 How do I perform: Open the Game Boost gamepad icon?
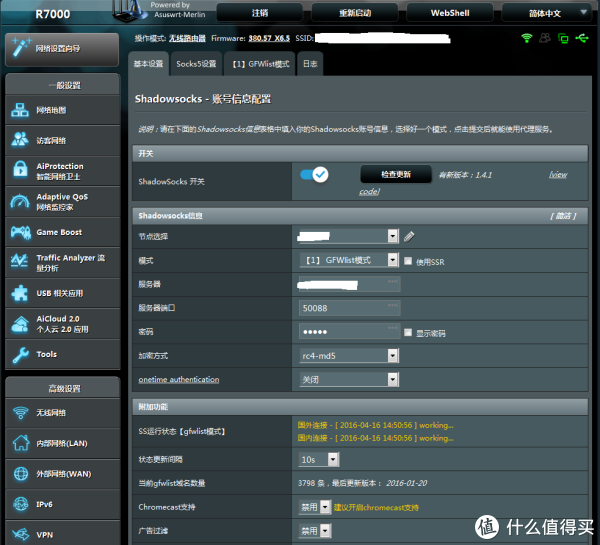point(21,232)
